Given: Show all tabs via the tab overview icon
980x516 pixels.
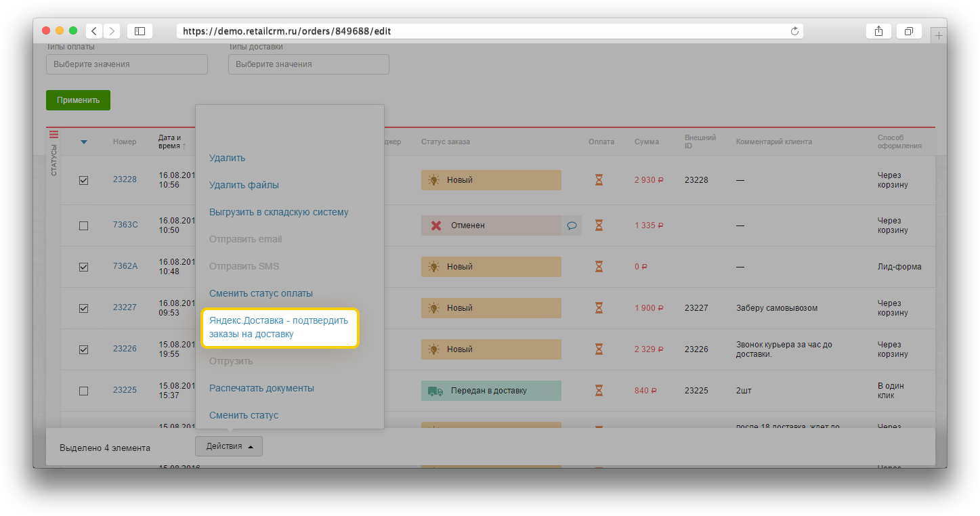Looking at the screenshot, I should (909, 31).
